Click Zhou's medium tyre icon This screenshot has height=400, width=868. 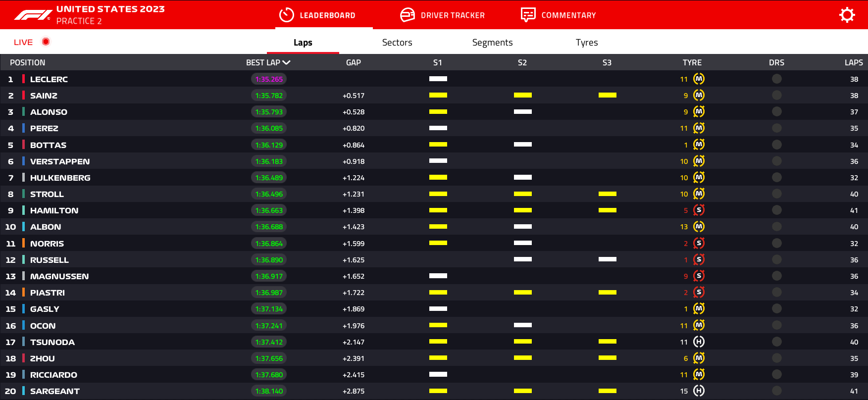coord(699,358)
